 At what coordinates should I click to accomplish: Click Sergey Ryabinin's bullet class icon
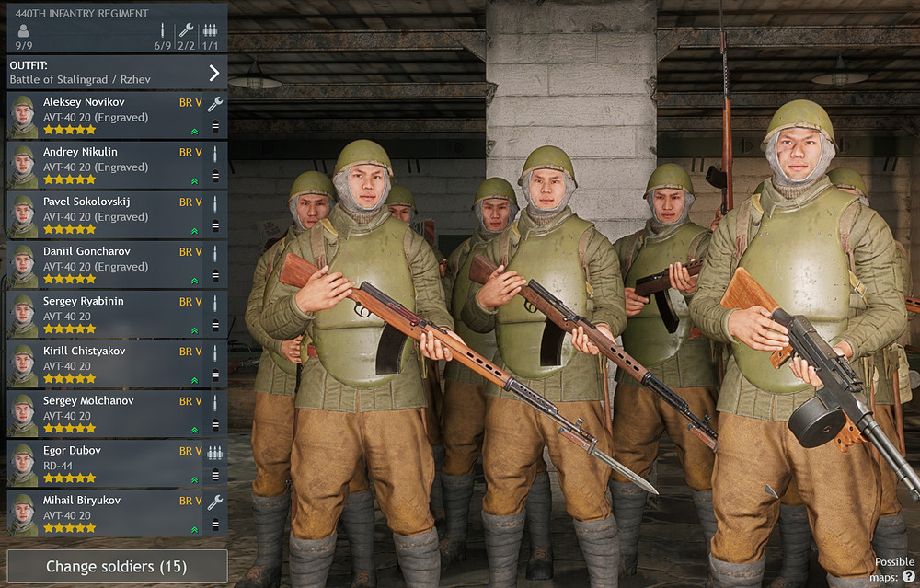click(x=214, y=304)
